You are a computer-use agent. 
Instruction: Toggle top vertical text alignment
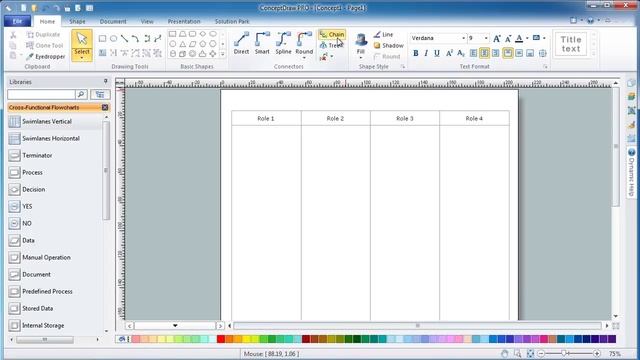tap(508, 53)
